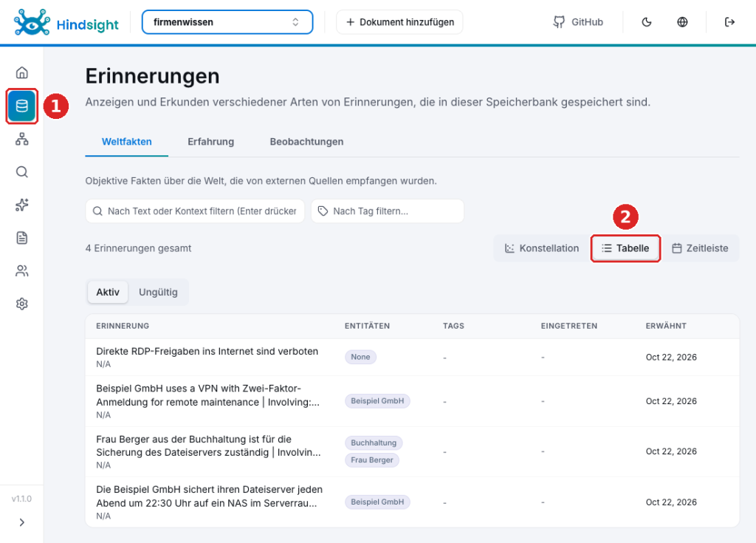The height and width of the screenshot is (543, 756).
Task: Open the search magnifier icon in sidebar
Action: (21, 172)
